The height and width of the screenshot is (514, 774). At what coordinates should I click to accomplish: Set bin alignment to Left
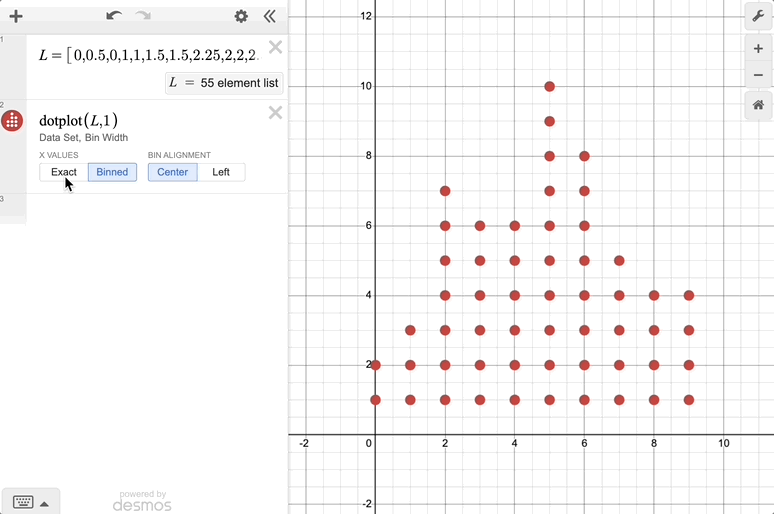pos(221,172)
